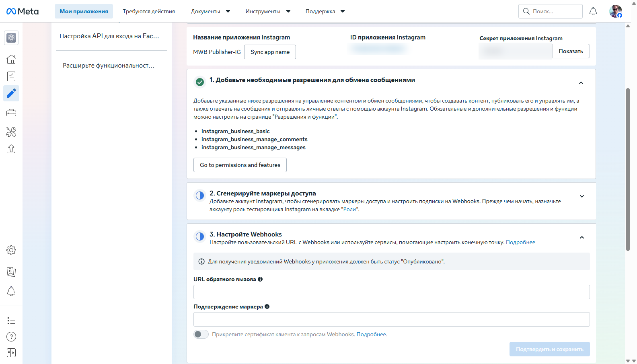Open the app atom icon in sidebar

click(x=11, y=38)
